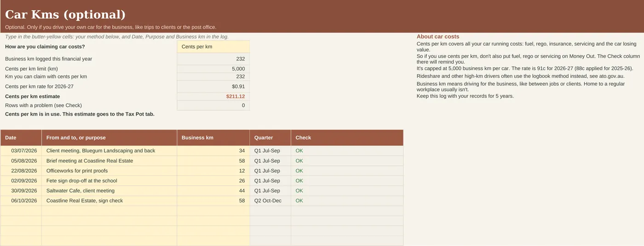Image resolution: width=644 pixels, height=246 pixels.
Task: Select the 'Brief meeting at Coastline Real Estate' cell
Action: coord(109,161)
